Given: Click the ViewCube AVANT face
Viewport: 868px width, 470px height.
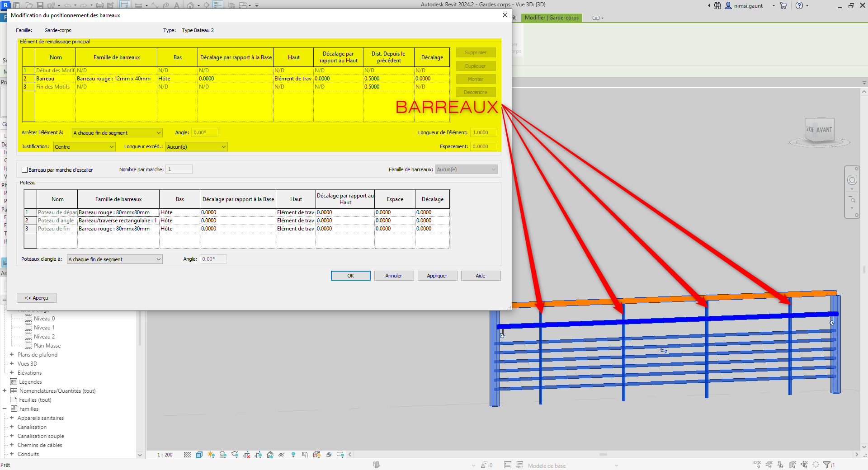Looking at the screenshot, I should [x=824, y=130].
